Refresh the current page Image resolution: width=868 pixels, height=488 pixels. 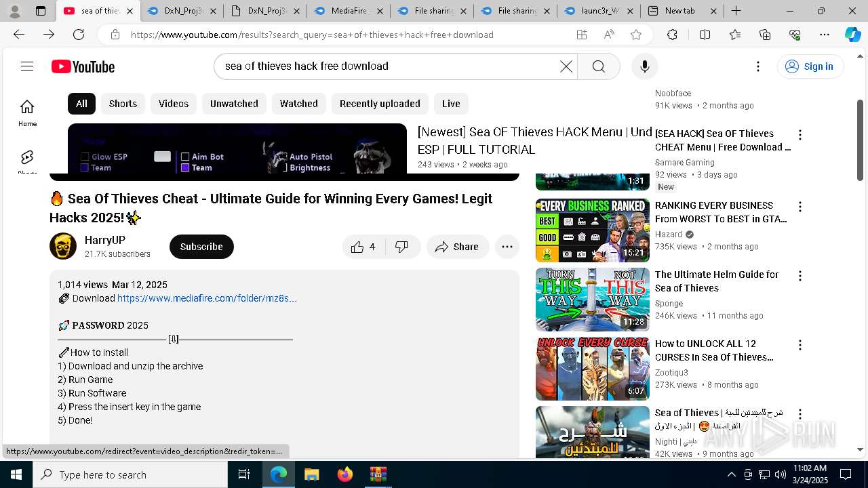click(x=79, y=35)
